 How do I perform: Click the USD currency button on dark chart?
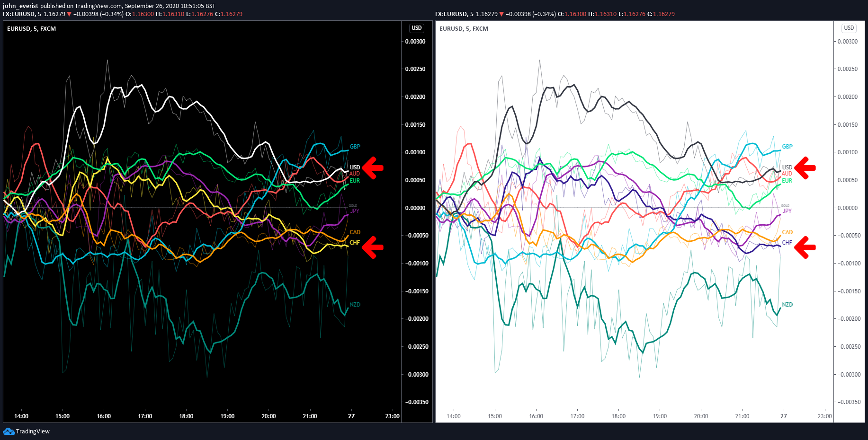(x=417, y=28)
